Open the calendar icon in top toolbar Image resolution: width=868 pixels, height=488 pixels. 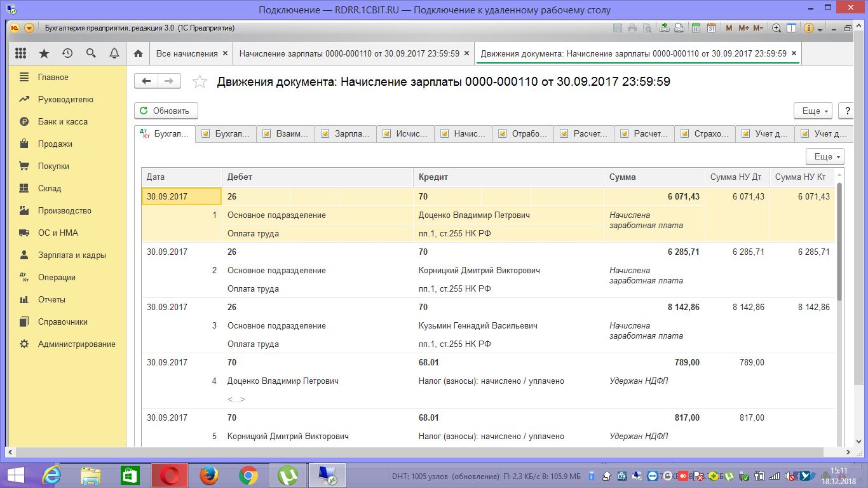(711, 28)
